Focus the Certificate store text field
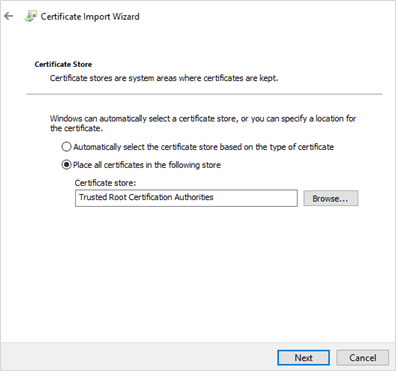Viewport: 396px width, 371px height. pos(186,198)
